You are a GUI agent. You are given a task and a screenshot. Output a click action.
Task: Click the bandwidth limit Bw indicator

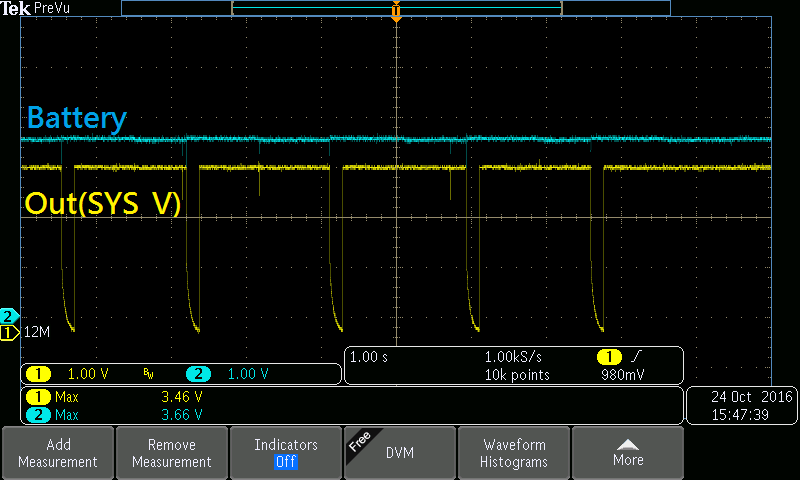148,374
